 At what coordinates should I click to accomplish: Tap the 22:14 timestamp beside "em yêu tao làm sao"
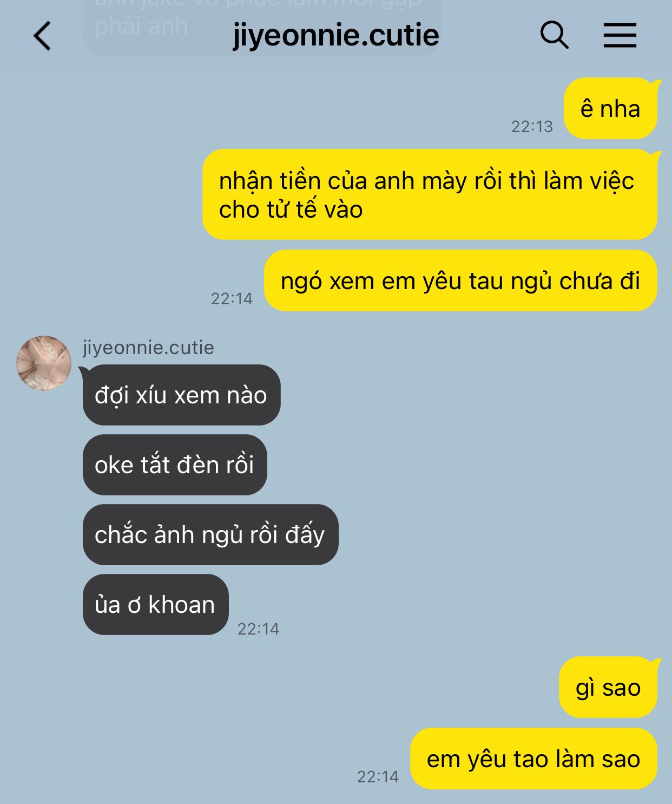point(378,777)
